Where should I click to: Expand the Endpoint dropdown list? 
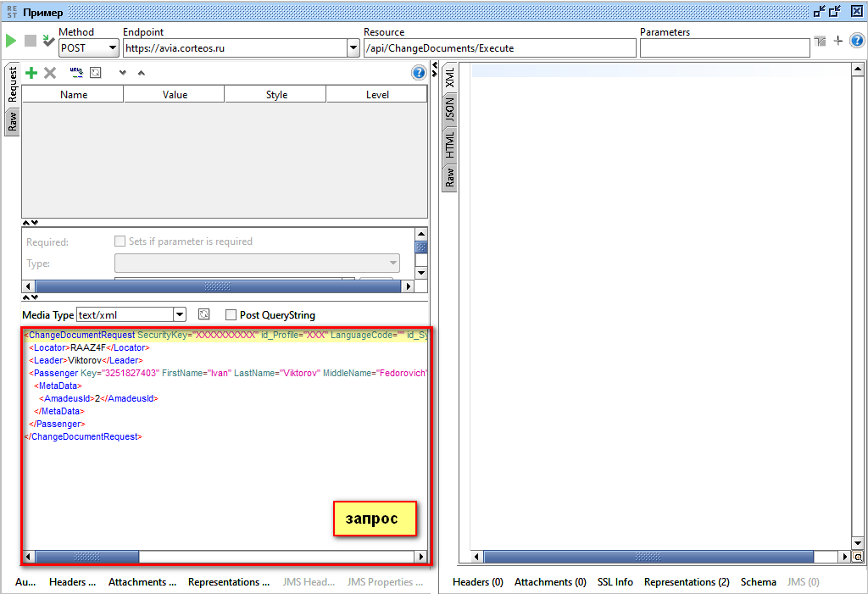(353, 48)
